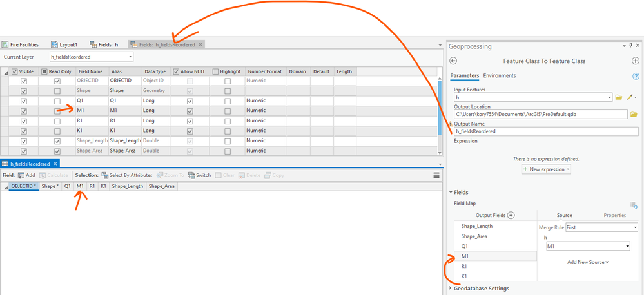Screen dimensions: 644x295
Task: Switch to Layout1 tab
Action: 64,44
